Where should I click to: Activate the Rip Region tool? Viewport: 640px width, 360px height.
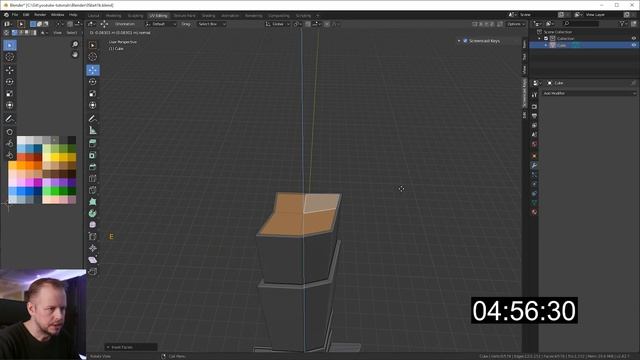click(93, 271)
